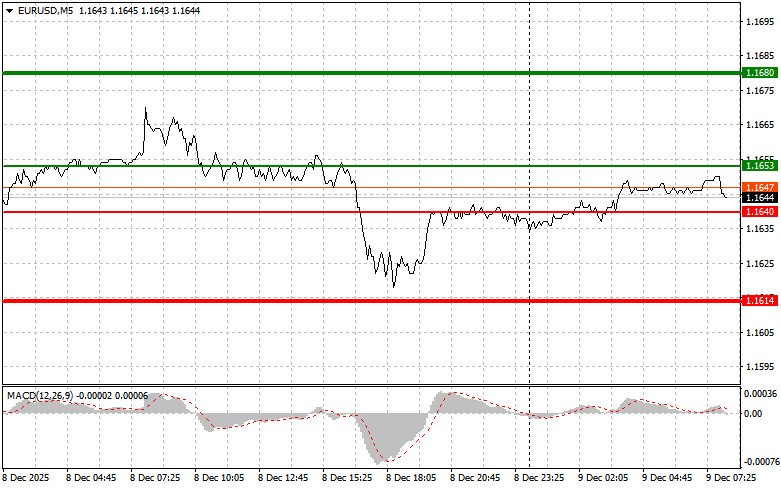This screenshot has width=781, height=489.
Task: Click the 9 Dec 04:45 time label
Action: point(667,478)
